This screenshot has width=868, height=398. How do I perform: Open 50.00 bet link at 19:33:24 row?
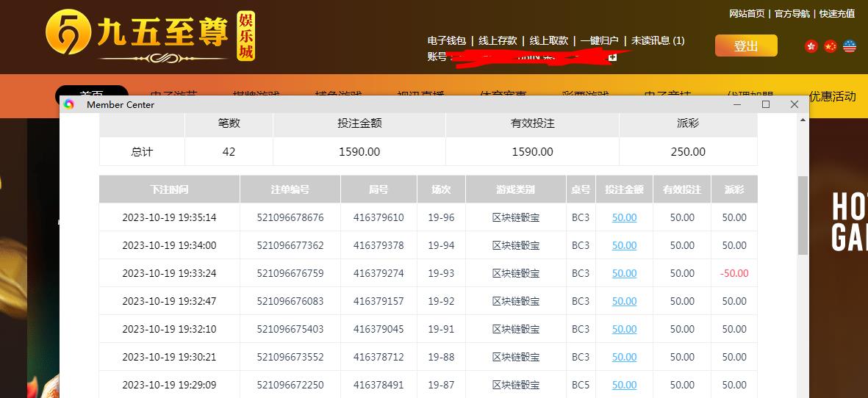pyautogui.click(x=624, y=273)
